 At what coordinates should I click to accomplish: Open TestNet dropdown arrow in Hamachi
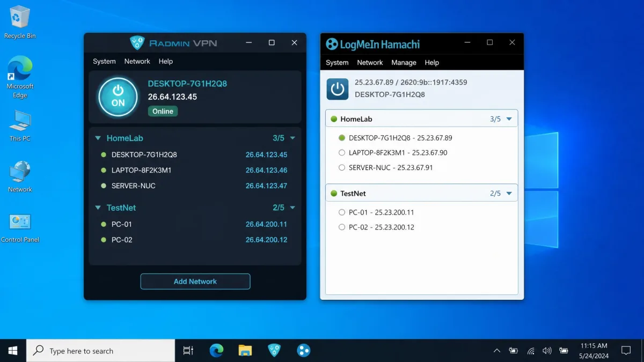coord(509,194)
